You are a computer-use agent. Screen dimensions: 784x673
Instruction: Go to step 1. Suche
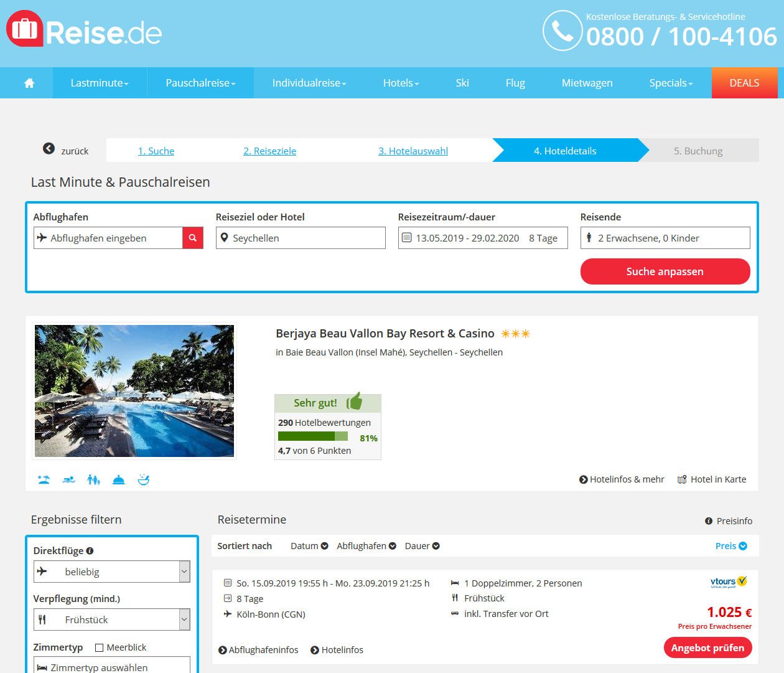[x=156, y=151]
